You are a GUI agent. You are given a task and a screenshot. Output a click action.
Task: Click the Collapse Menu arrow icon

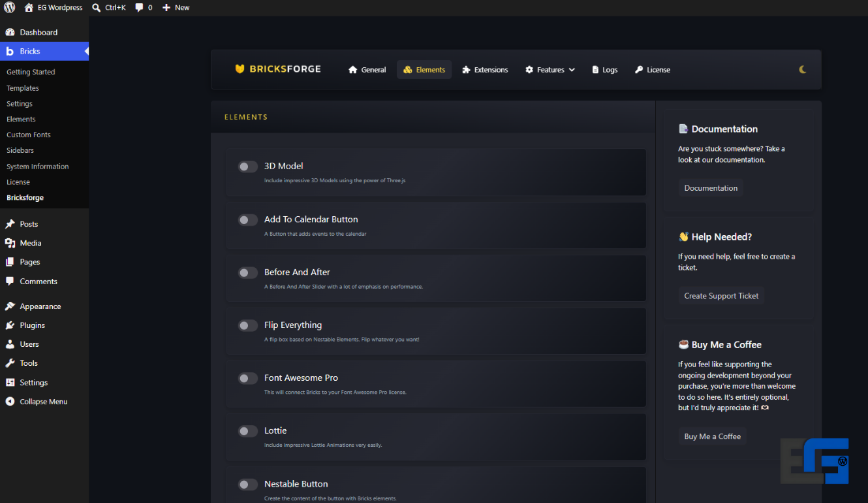click(x=10, y=402)
